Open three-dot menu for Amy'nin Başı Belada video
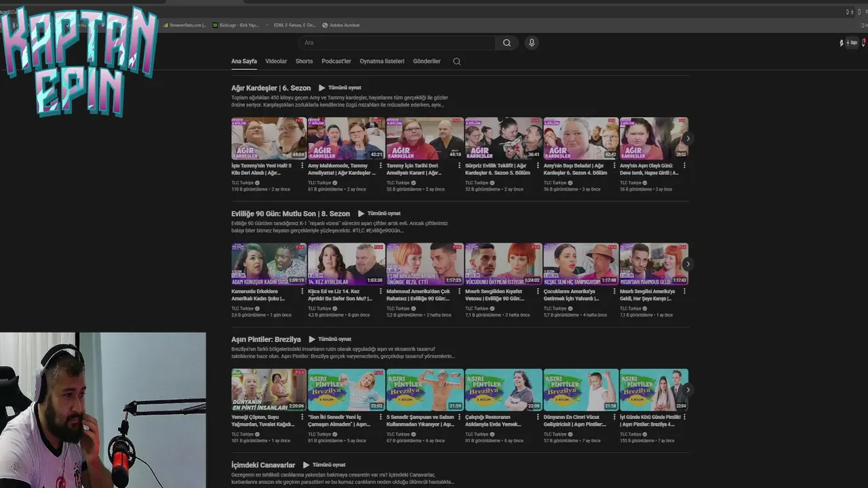This screenshot has width=868, height=488. click(x=616, y=165)
